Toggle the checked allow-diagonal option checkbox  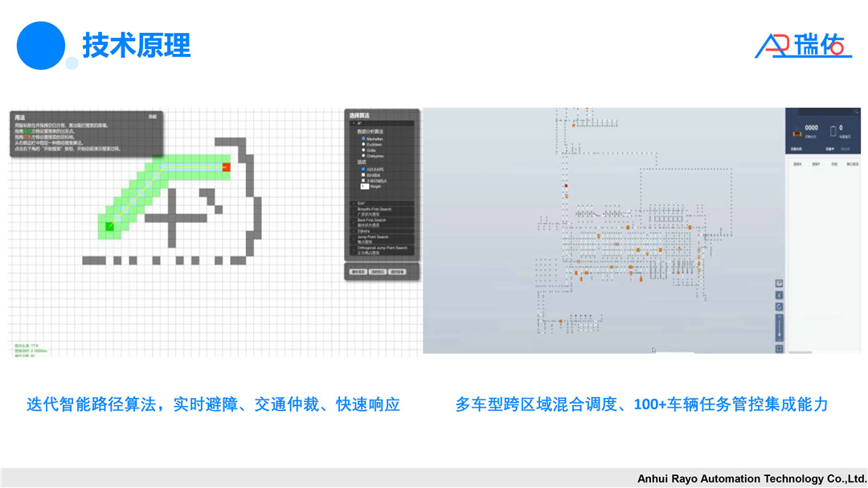click(x=363, y=169)
